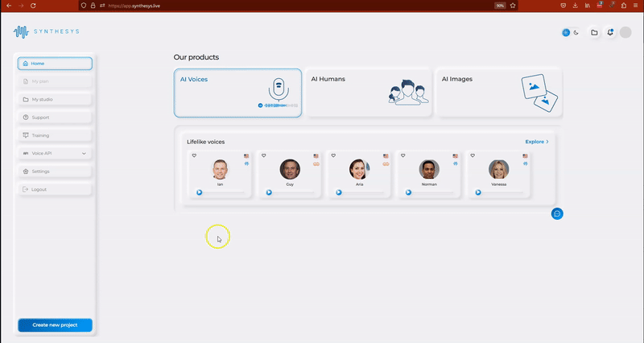Click Ian's audio progress bar
Image resolution: width=644 pixels, height=343 pixels.
pos(224,192)
